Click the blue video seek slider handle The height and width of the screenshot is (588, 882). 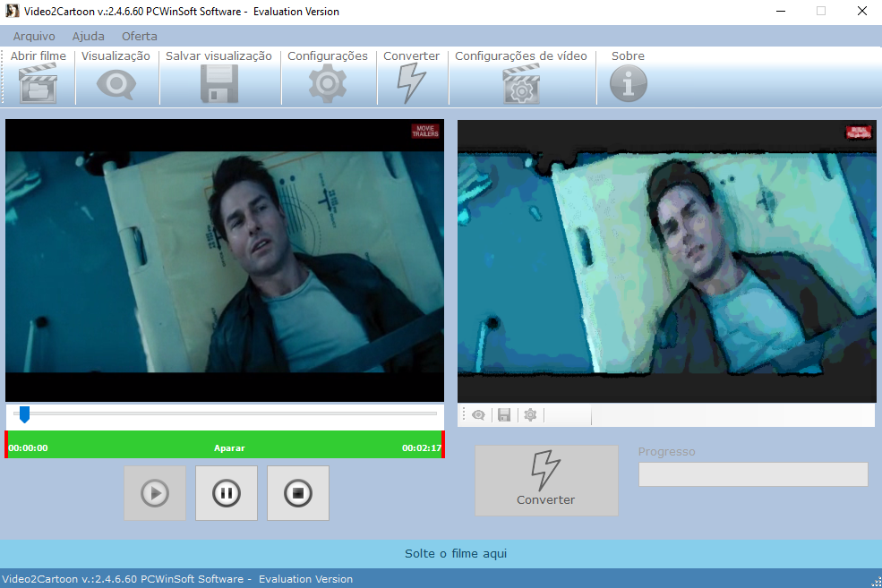24,413
